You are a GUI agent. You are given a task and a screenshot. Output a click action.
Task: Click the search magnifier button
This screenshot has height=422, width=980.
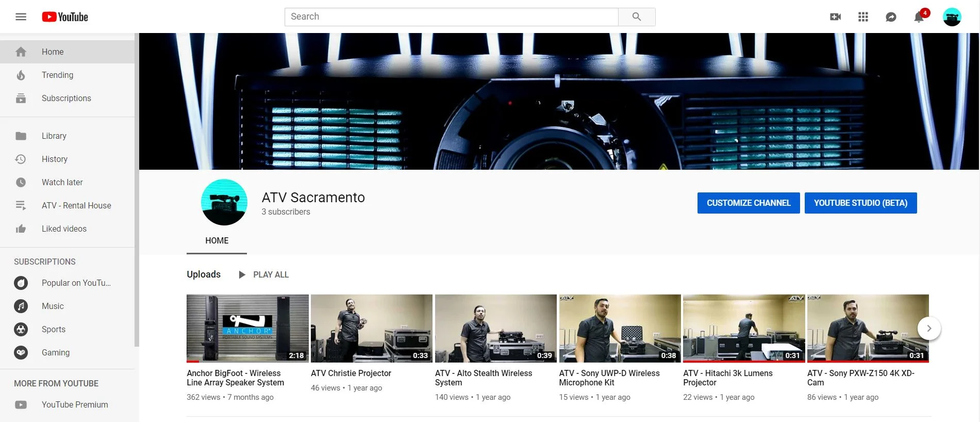coord(637,17)
